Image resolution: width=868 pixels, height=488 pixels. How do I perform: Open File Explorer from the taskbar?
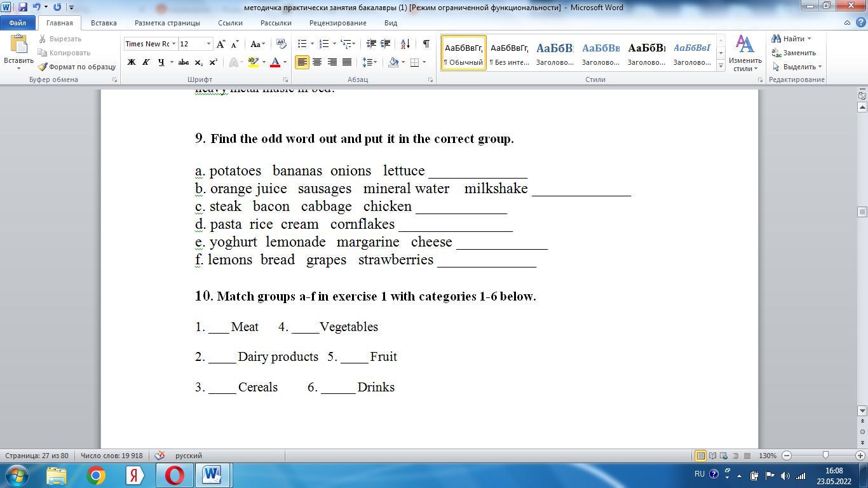(57, 475)
